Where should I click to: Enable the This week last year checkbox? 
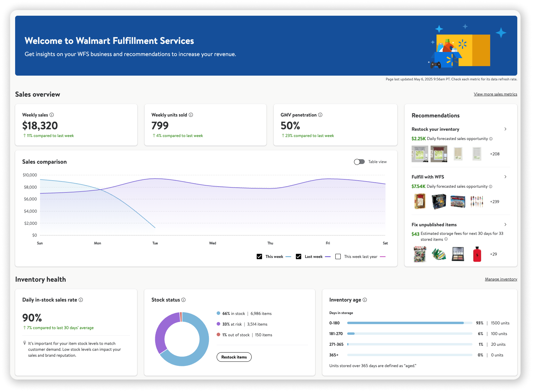338,256
